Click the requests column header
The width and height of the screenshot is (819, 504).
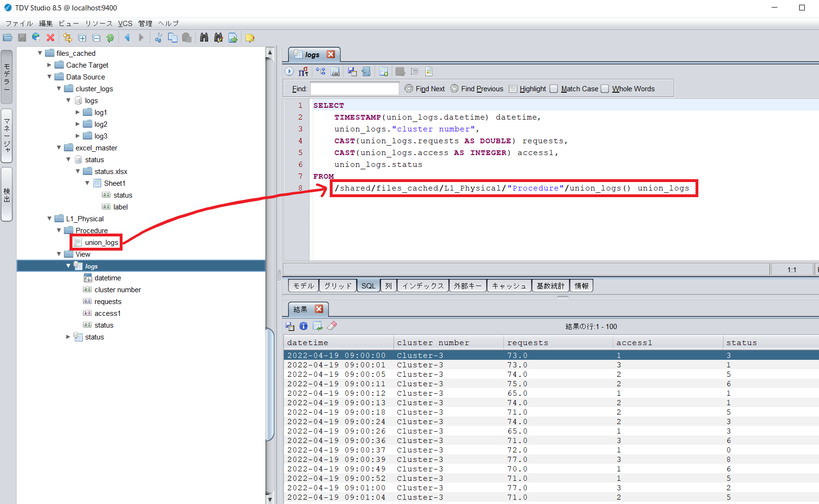pyautogui.click(x=558, y=342)
